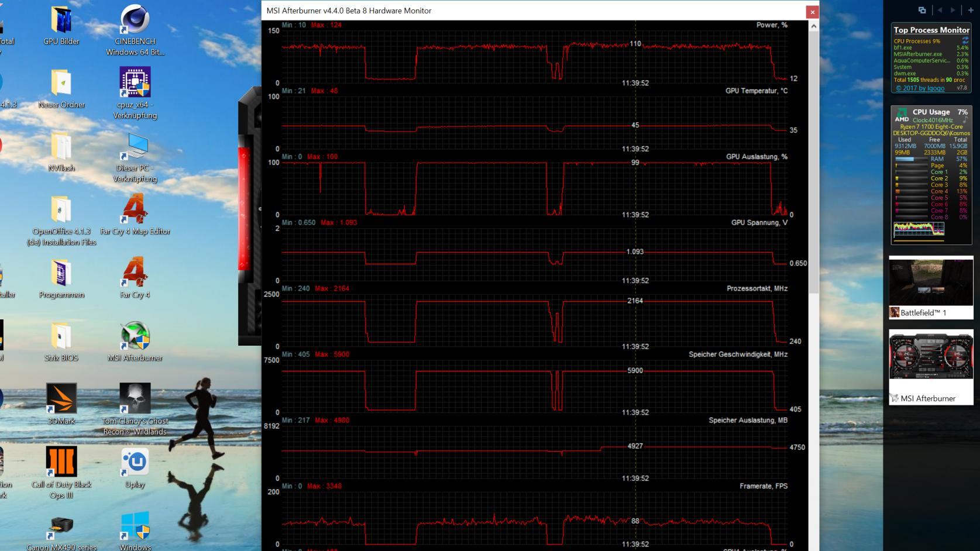
Task: Click the Hardware Monitor window title text
Action: click(349, 11)
